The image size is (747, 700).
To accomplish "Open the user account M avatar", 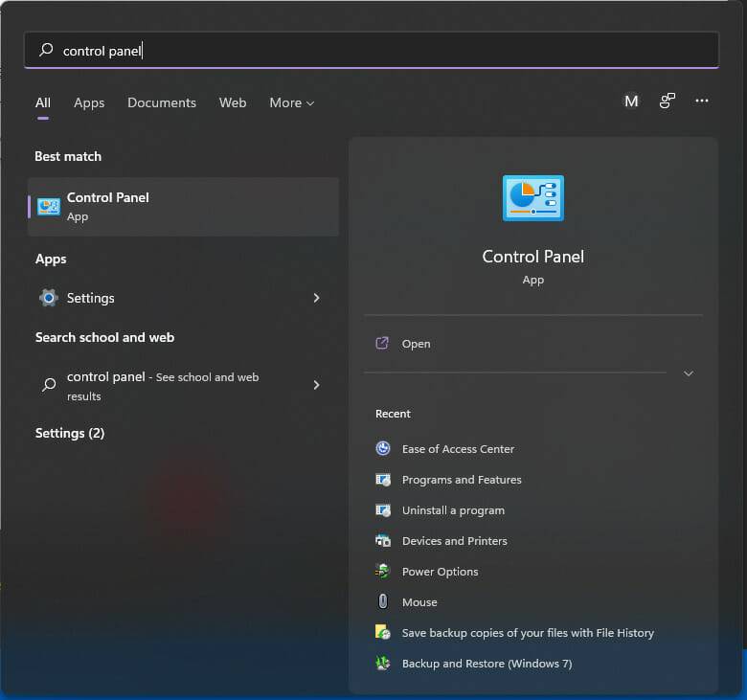I will [x=631, y=102].
